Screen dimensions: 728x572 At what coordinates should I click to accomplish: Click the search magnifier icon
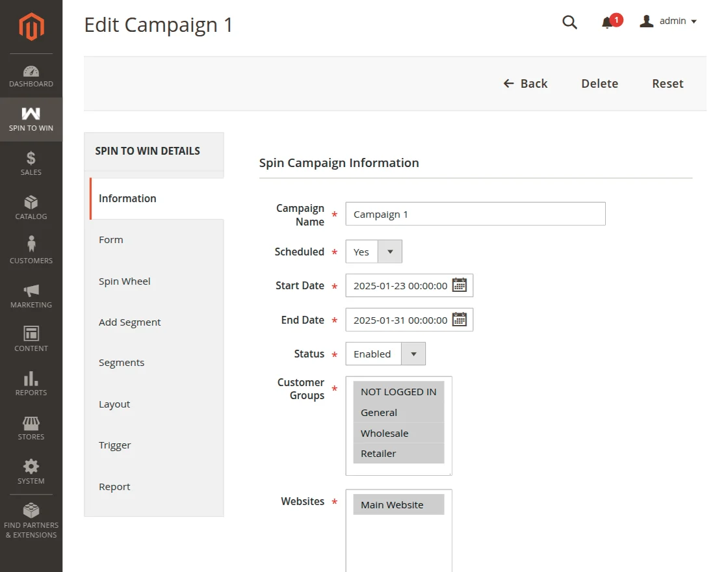click(569, 22)
